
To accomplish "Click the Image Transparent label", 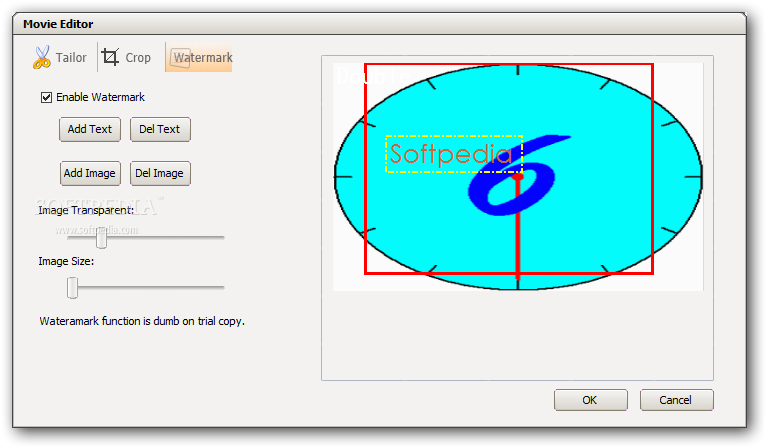I will click(x=86, y=210).
